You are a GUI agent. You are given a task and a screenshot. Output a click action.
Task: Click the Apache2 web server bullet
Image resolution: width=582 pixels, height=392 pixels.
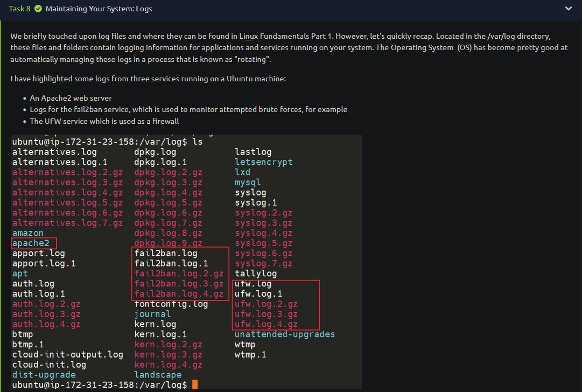[71, 98]
